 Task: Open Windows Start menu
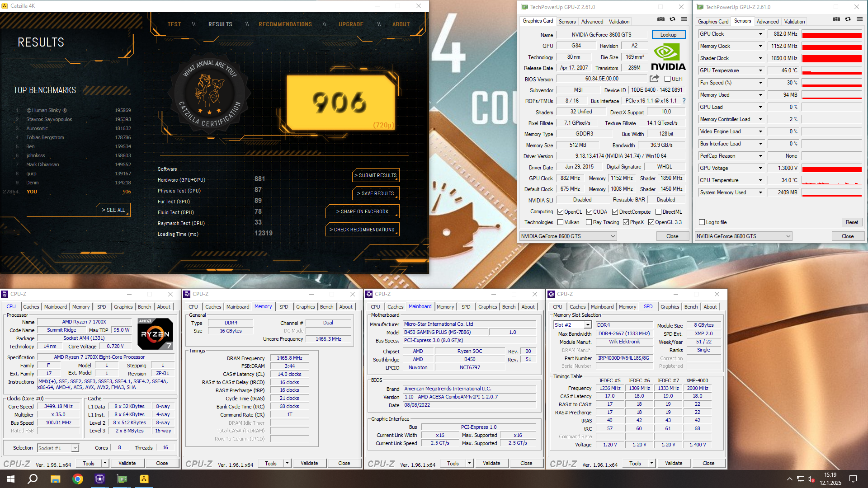(11, 479)
